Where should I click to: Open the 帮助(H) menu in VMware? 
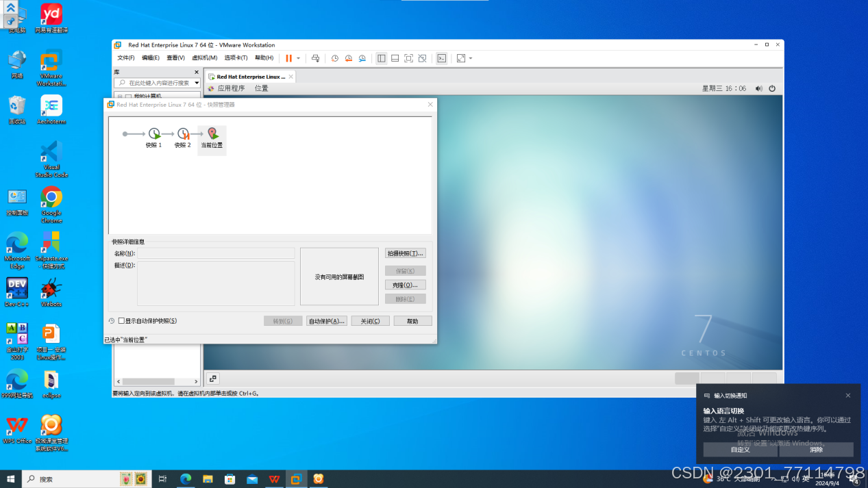(x=264, y=58)
